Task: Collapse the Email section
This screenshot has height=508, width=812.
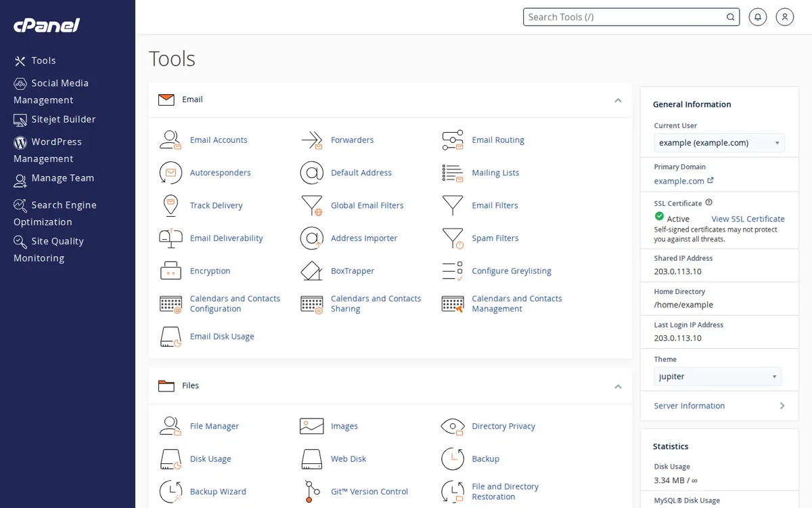Action: [618, 100]
